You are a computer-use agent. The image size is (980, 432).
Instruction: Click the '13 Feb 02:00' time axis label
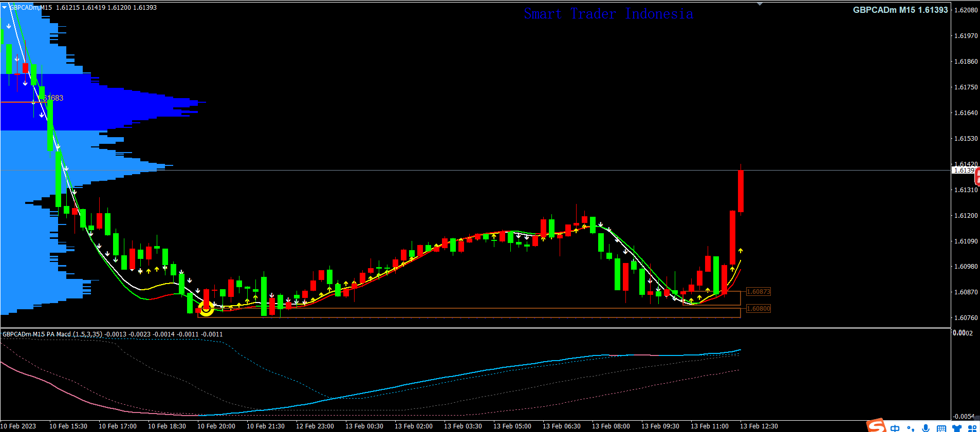414,426
